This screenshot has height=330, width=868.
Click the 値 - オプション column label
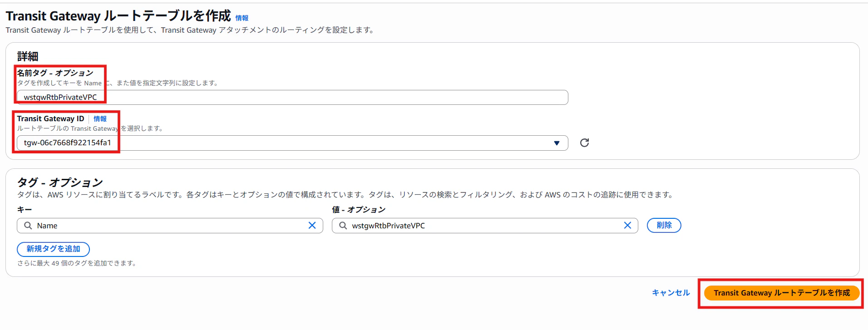click(x=359, y=210)
